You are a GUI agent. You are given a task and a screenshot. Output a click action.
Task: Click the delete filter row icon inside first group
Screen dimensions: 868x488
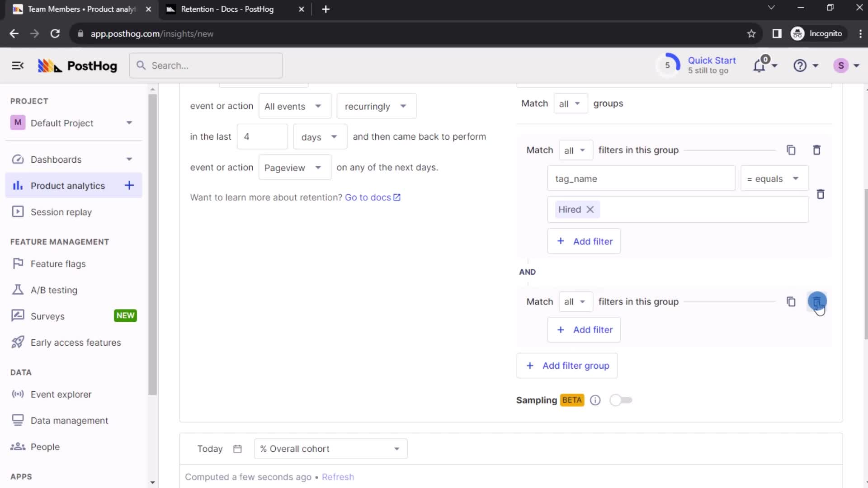pyautogui.click(x=821, y=194)
